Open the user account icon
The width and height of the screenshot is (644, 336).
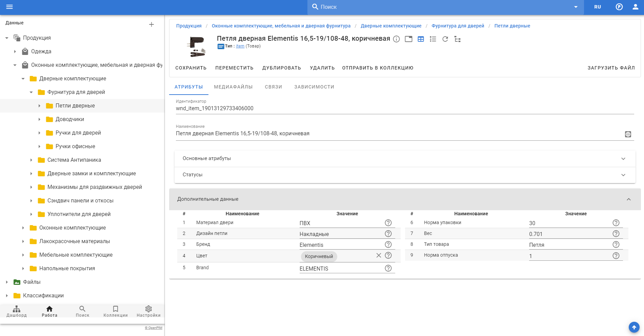point(635,7)
